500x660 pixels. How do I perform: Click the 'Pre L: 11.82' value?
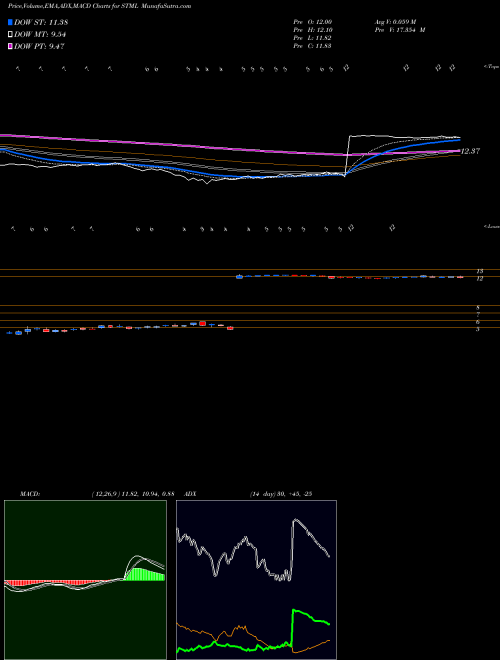pos(313,38)
